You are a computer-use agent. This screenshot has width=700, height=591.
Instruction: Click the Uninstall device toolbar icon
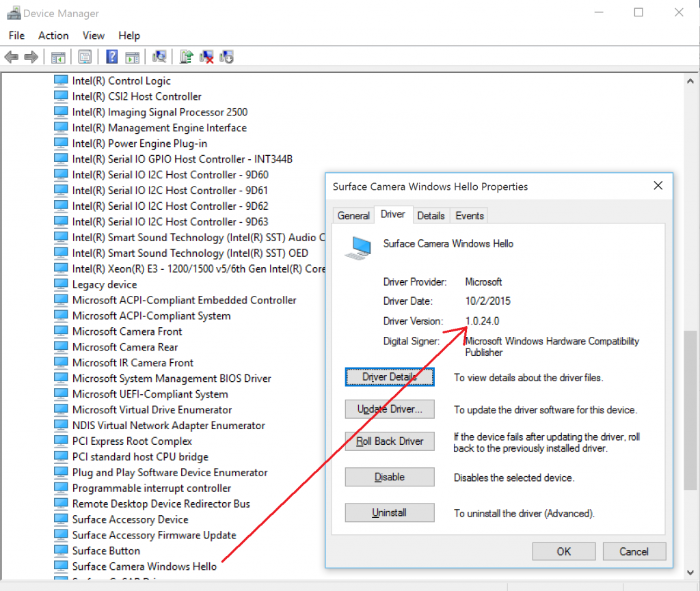207,57
